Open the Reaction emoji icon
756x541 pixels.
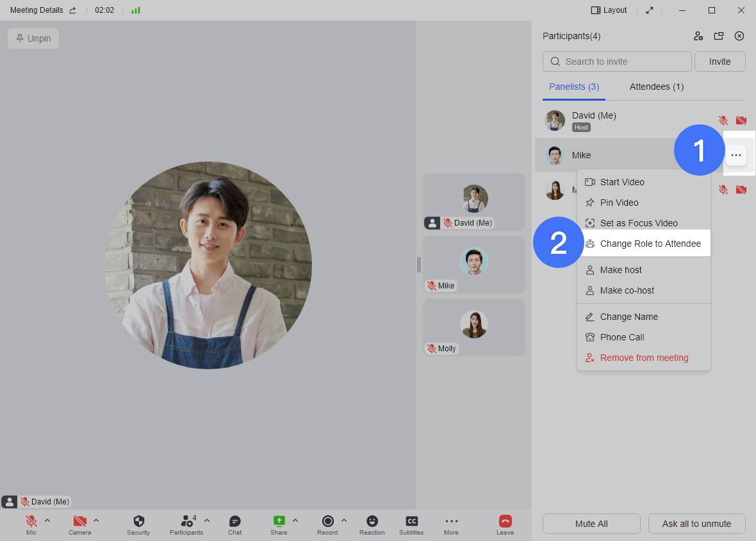(x=372, y=521)
